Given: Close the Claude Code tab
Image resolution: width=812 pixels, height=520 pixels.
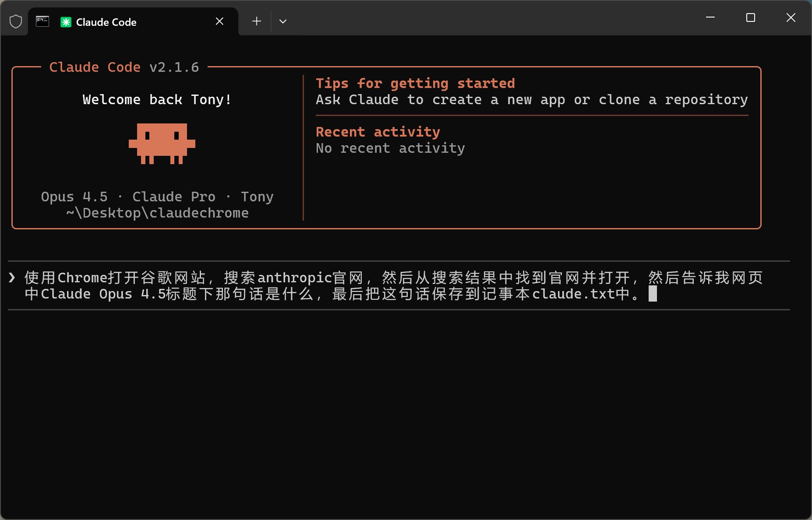Looking at the screenshot, I should [x=219, y=21].
